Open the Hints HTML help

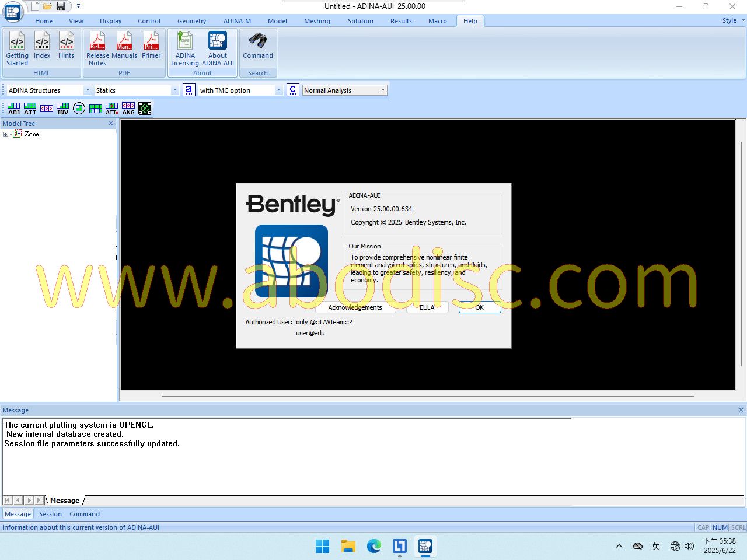pyautogui.click(x=67, y=45)
